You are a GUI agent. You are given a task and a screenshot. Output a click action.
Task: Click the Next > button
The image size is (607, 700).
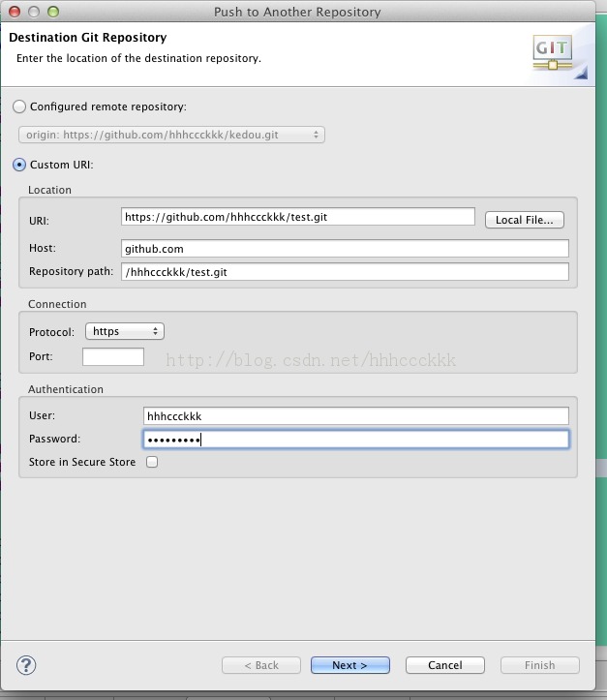pos(350,665)
